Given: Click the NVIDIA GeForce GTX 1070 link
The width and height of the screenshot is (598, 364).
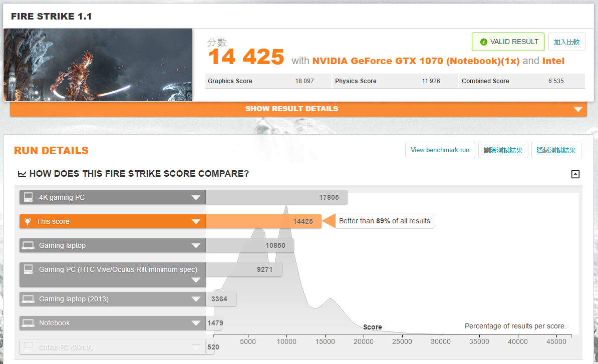Looking at the screenshot, I should [x=416, y=61].
